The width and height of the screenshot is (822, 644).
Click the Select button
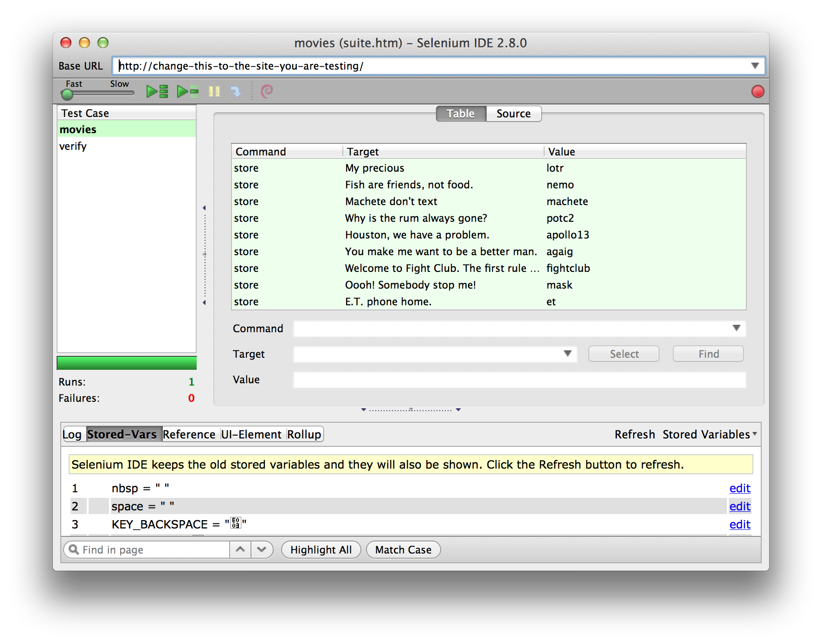624,354
